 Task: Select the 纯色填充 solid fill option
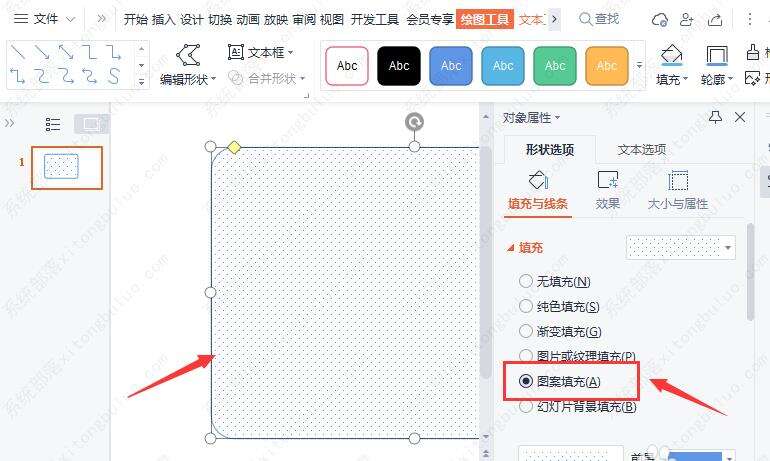tap(525, 306)
